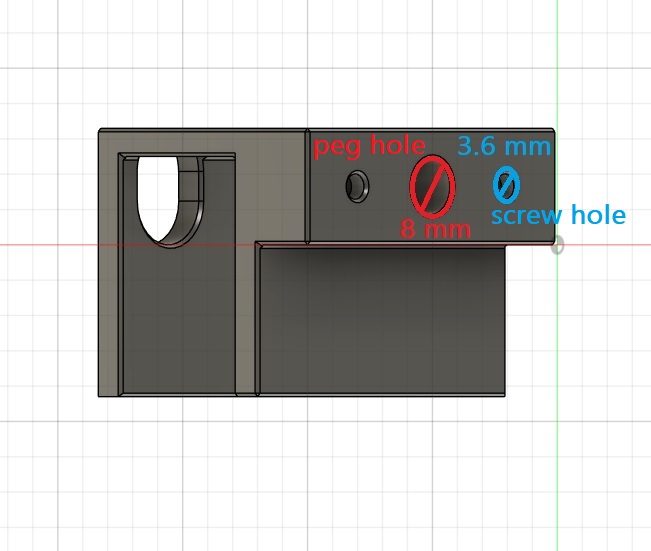The image size is (651, 551).
Task: Click the small peg hole on the model
Action: 357,186
